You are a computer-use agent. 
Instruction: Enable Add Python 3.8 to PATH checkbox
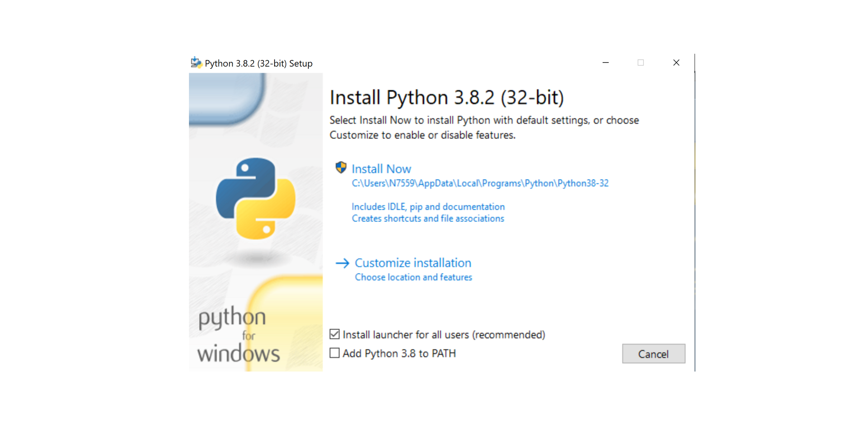[334, 353]
